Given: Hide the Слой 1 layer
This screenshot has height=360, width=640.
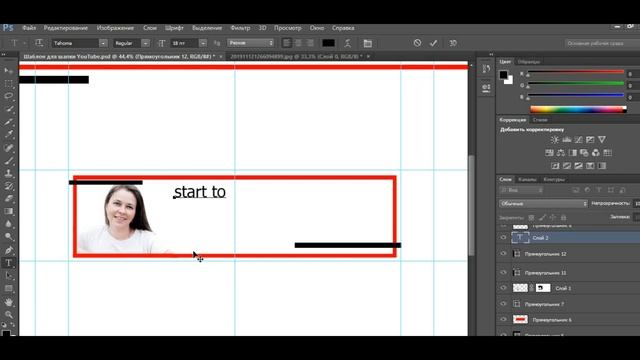Looking at the screenshot, I should point(503,288).
